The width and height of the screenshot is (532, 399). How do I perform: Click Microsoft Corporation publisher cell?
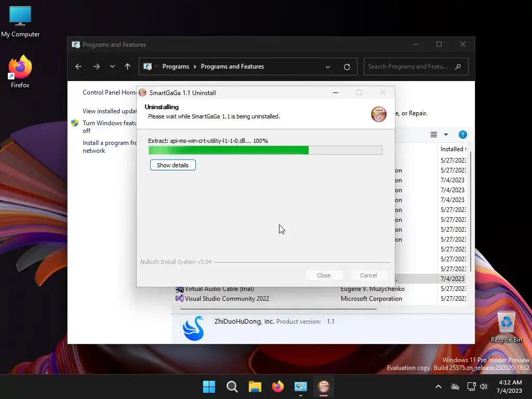[x=371, y=299]
